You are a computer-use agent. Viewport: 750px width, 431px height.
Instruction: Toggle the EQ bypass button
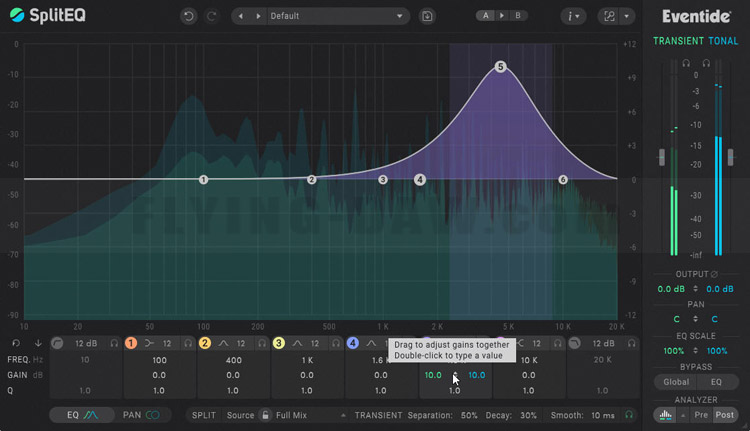click(x=716, y=382)
